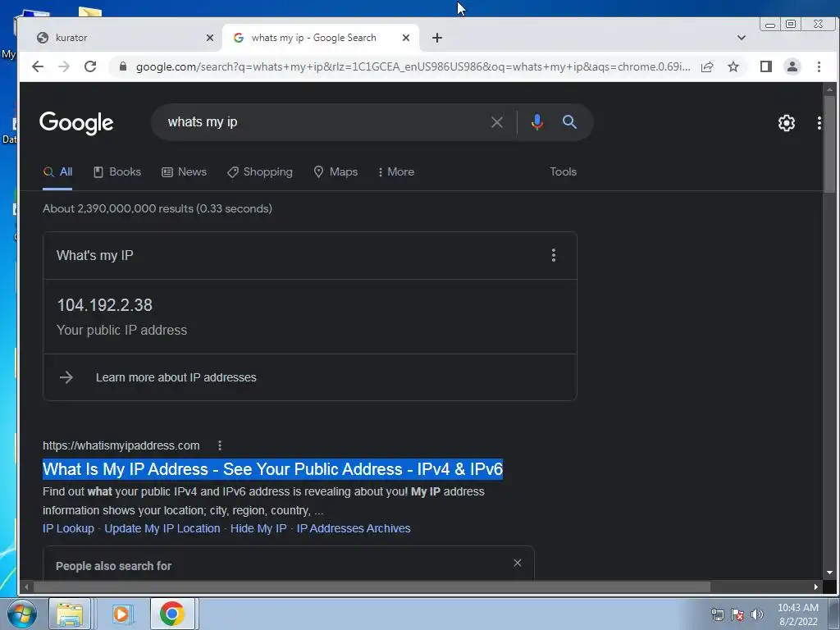The image size is (840, 630).
Task: Open the IP Addresses Archives sitelink
Action: pos(354,529)
